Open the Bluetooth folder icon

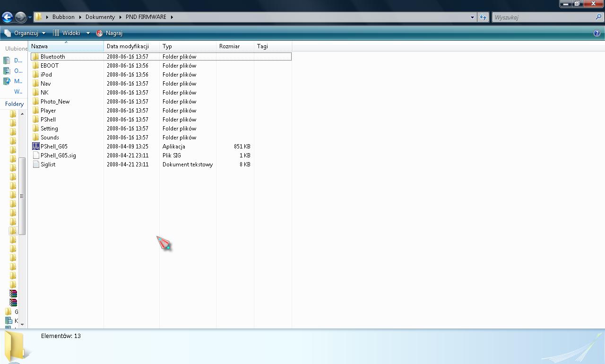36,56
